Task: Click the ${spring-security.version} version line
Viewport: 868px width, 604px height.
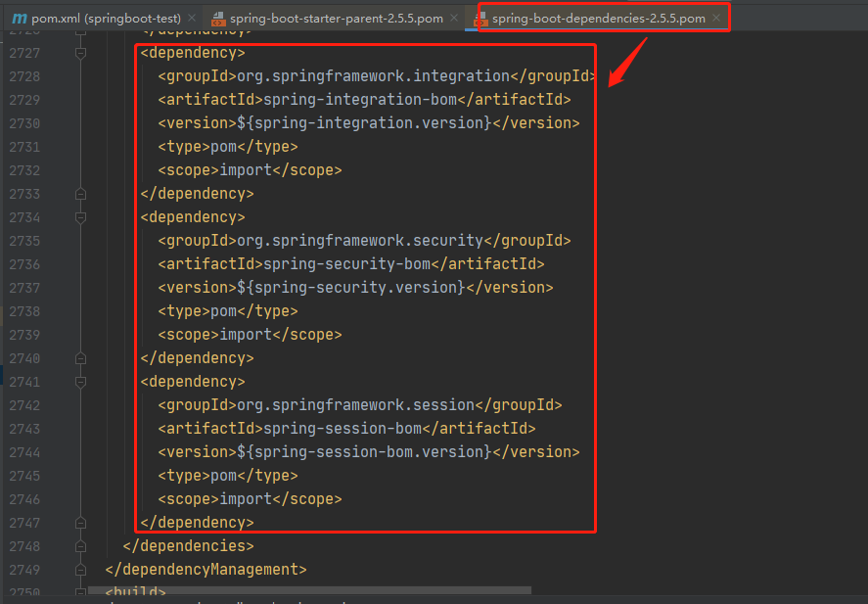Action: 355,288
